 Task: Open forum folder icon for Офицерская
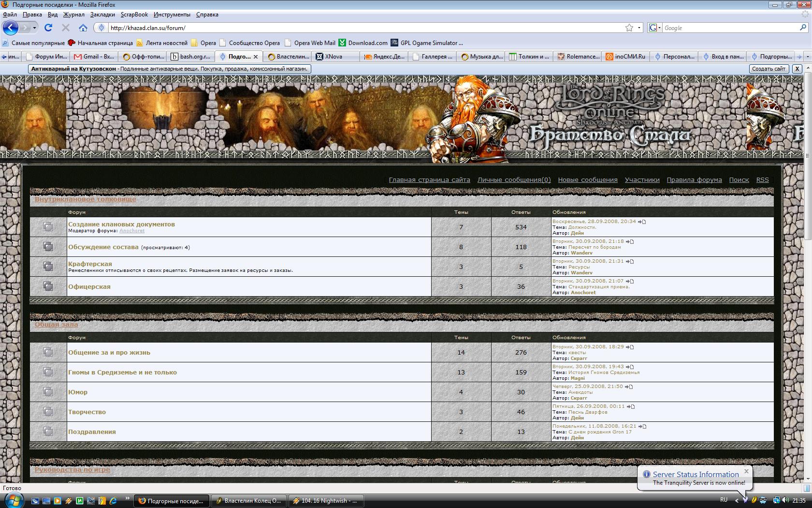click(48, 286)
